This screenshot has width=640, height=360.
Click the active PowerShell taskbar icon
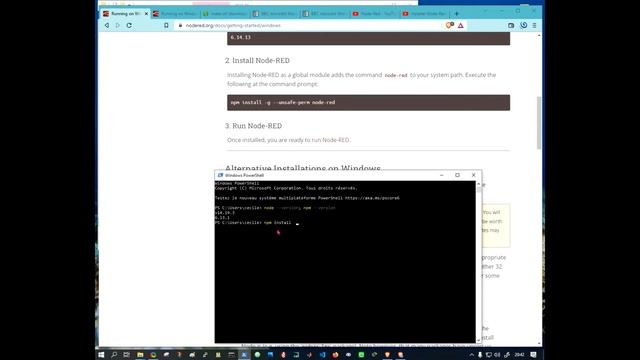coord(244,355)
